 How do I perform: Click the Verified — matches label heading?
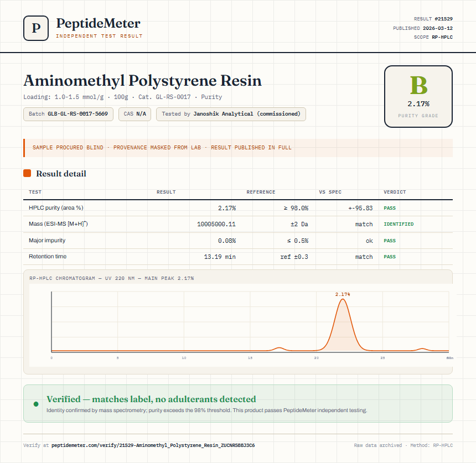[x=151, y=399]
